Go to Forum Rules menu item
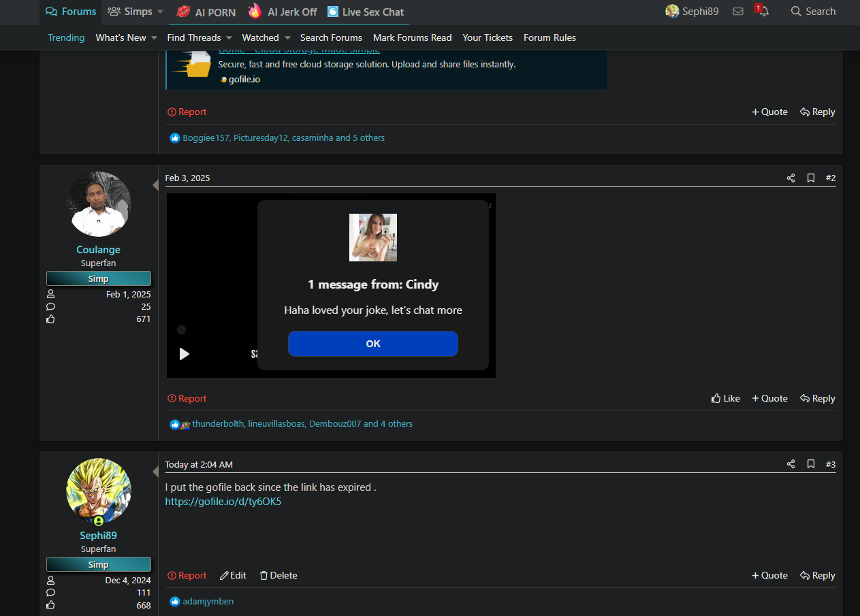 point(550,38)
